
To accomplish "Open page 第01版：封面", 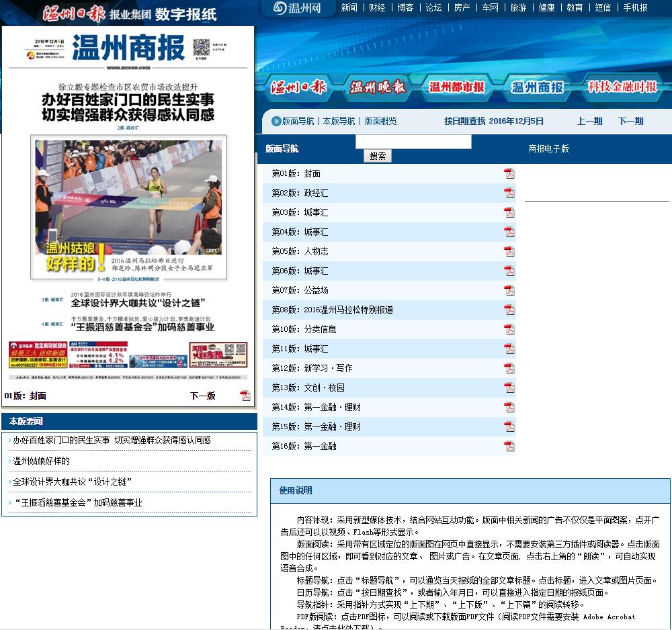I will (x=296, y=173).
